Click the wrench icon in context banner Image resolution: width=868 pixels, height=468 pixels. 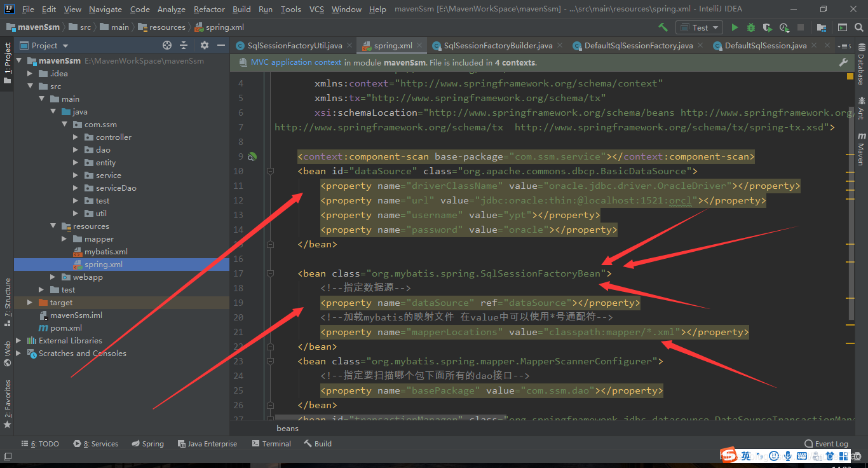[x=843, y=62]
